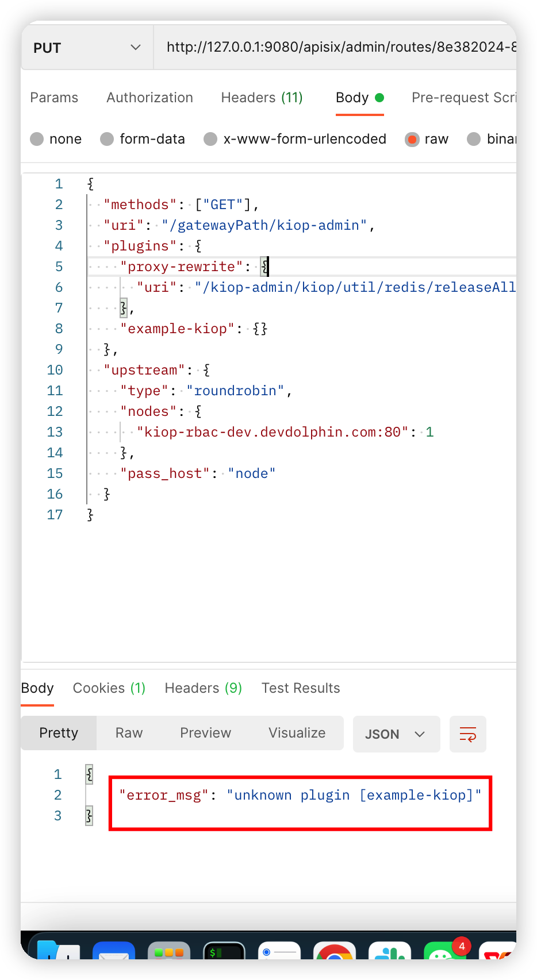The image size is (537, 980).
Task: Select the form-data radio option
Action: pos(107,139)
